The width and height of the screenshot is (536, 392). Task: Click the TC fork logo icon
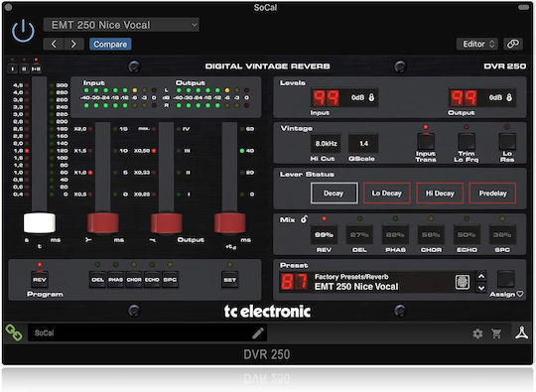[x=522, y=332]
